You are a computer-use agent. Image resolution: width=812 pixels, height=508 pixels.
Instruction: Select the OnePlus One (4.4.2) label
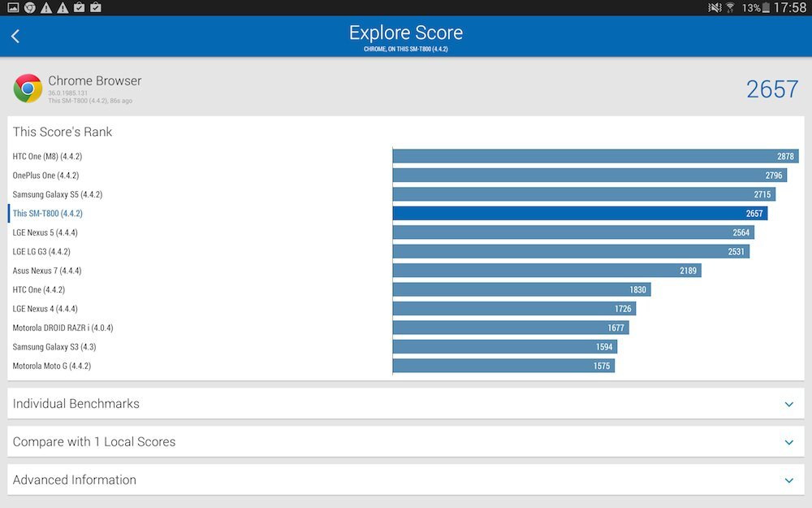45,176
